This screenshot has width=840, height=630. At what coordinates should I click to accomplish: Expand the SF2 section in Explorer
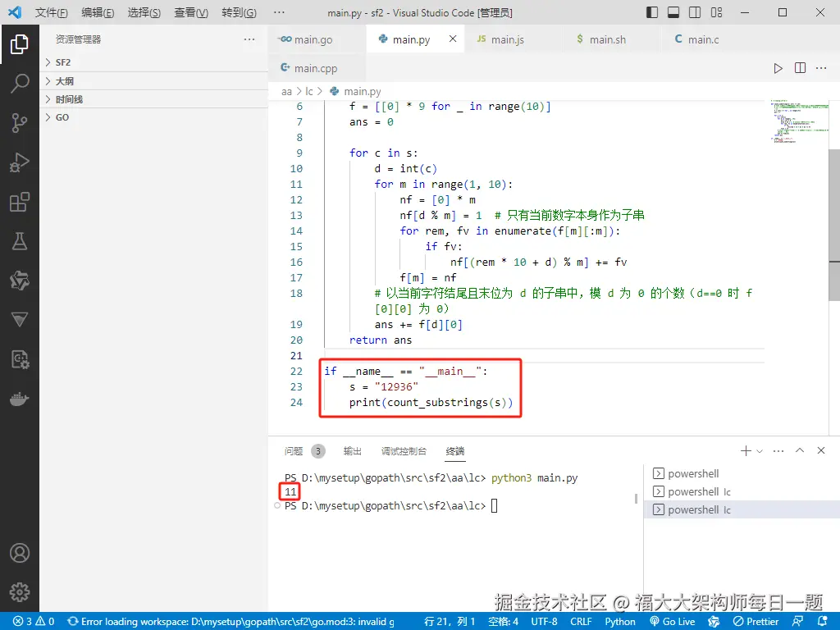[153, 62]
